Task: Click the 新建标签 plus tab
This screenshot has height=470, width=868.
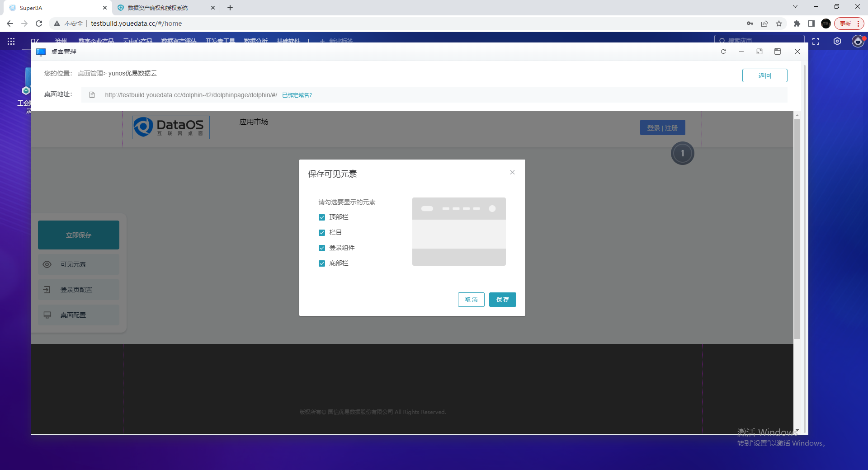Action: (336, 40)
